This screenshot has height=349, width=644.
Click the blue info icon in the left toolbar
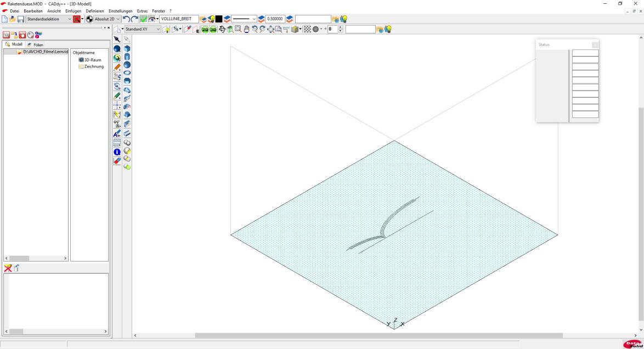click(x=117, y=152)
